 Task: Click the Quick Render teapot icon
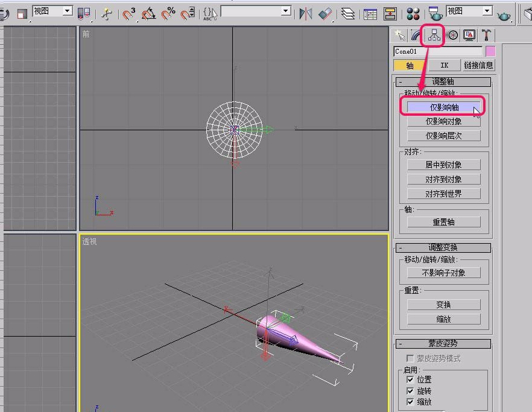point(504,14)
